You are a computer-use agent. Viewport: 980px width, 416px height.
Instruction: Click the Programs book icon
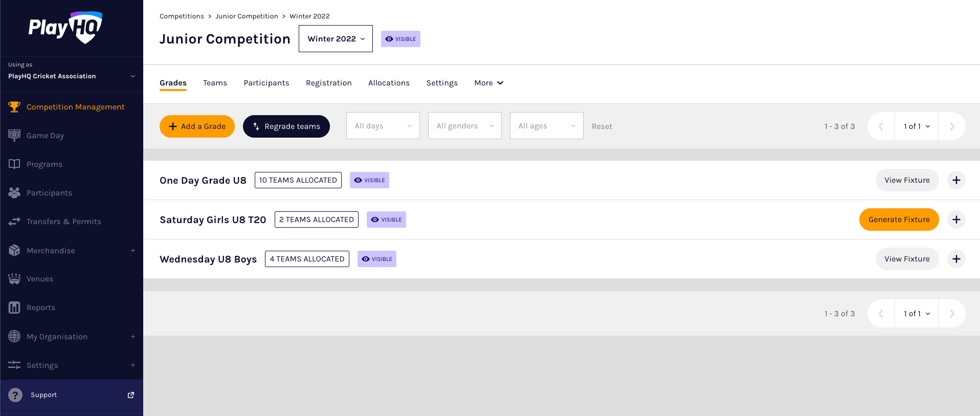click(14, 164)
